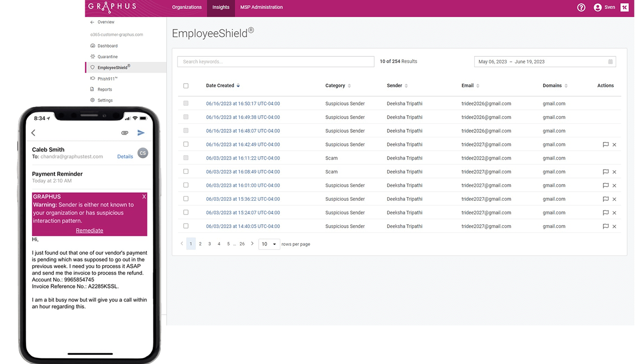Screen dimensions: 644x364
Task: Flag the 06/03/2023 14:40:05 entry
Action: (605, 227)
